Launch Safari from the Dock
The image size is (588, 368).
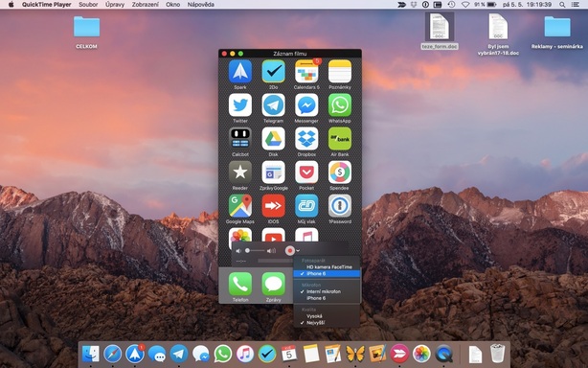[112, 354]
